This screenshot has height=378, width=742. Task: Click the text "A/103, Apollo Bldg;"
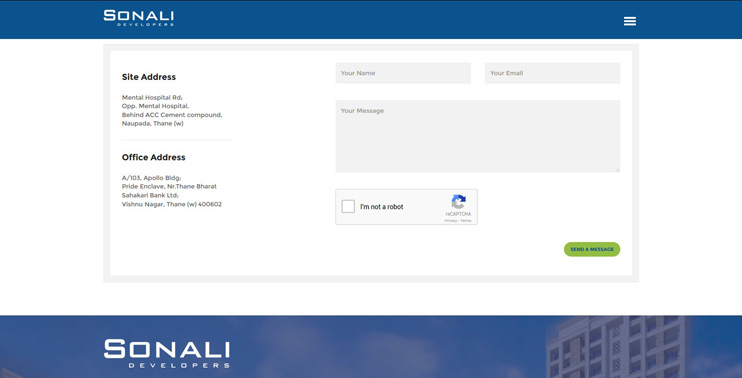coord(151,178)
